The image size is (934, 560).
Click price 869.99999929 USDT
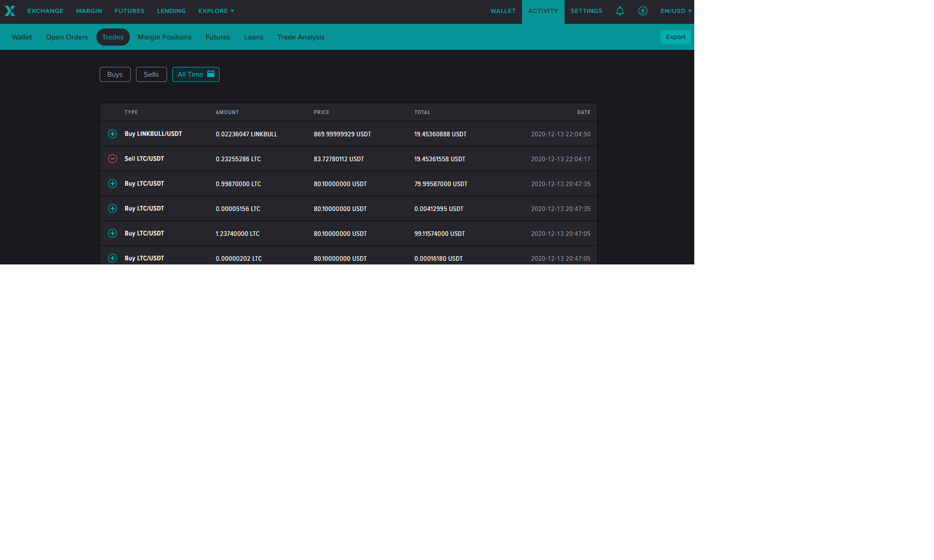coord(342,134)
